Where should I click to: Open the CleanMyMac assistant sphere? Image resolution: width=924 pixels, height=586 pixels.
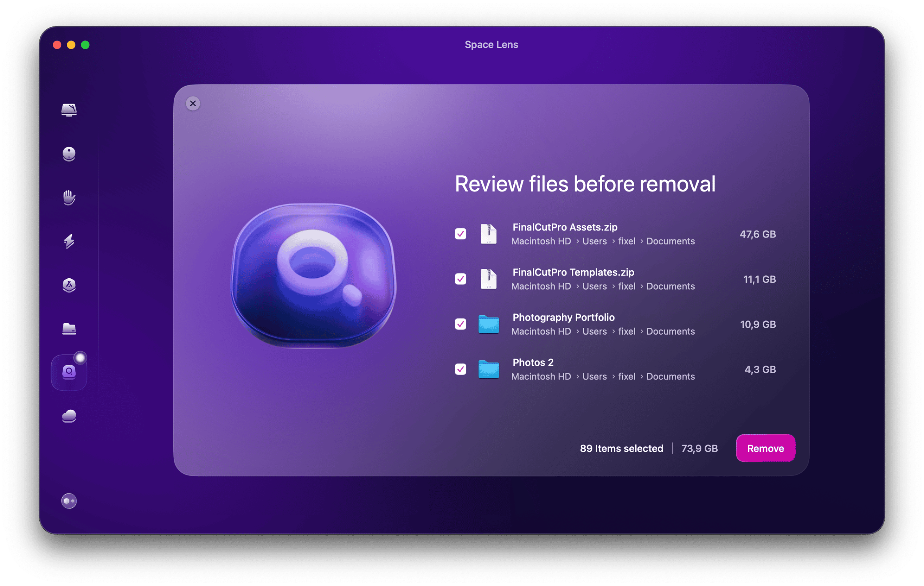tap(68, 500)
